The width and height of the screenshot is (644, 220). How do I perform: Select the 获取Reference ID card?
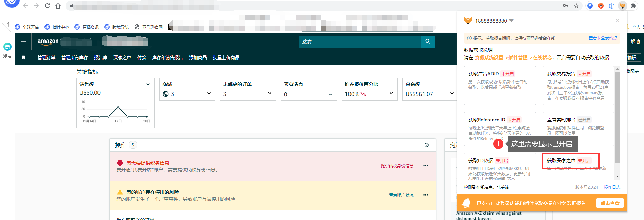pyautogui.click(x=500, y=129)
